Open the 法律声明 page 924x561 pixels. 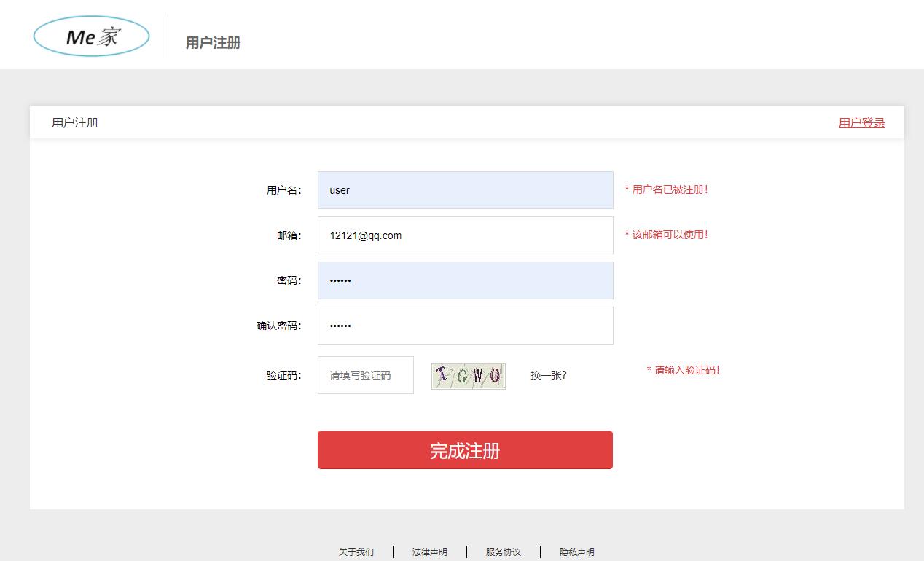click(429, 552)
